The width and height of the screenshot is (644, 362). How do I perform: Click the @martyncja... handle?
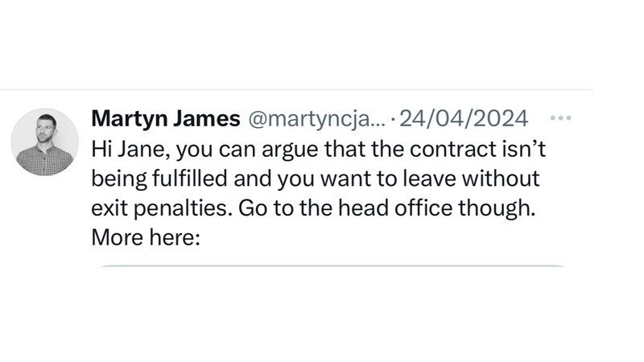315,120
